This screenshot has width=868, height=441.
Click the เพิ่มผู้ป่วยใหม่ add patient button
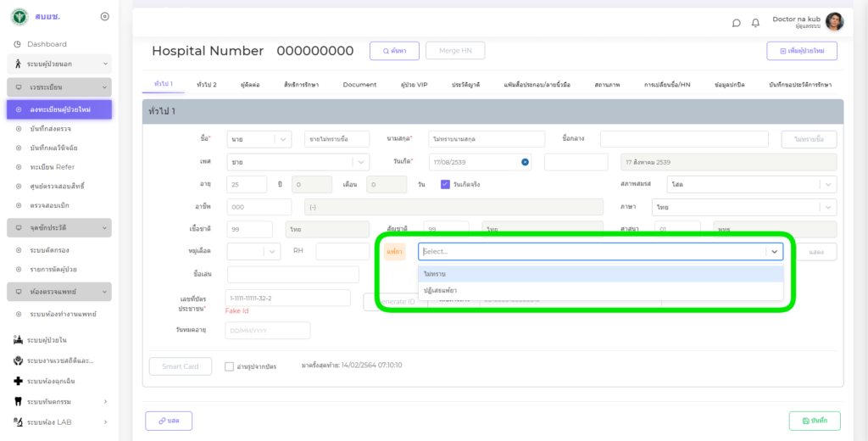click(x=802, y=51)
